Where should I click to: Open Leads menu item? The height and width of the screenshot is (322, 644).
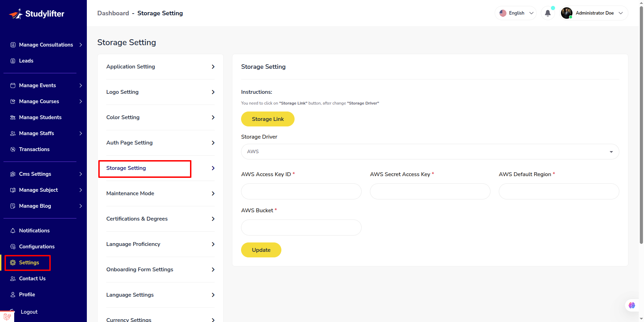(26, 61)
